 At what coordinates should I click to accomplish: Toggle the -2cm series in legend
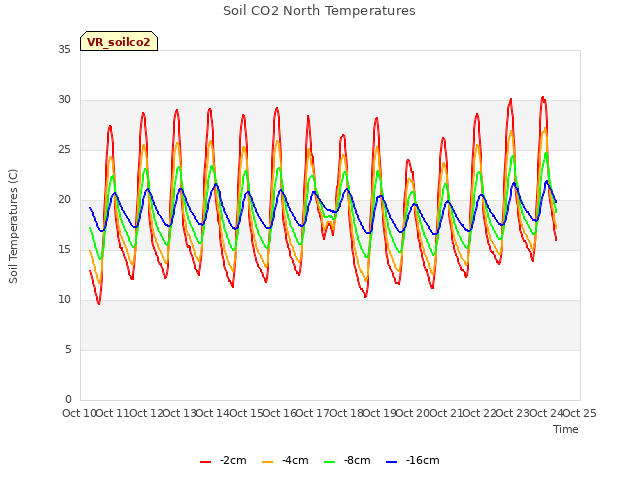tap(223, 461)
